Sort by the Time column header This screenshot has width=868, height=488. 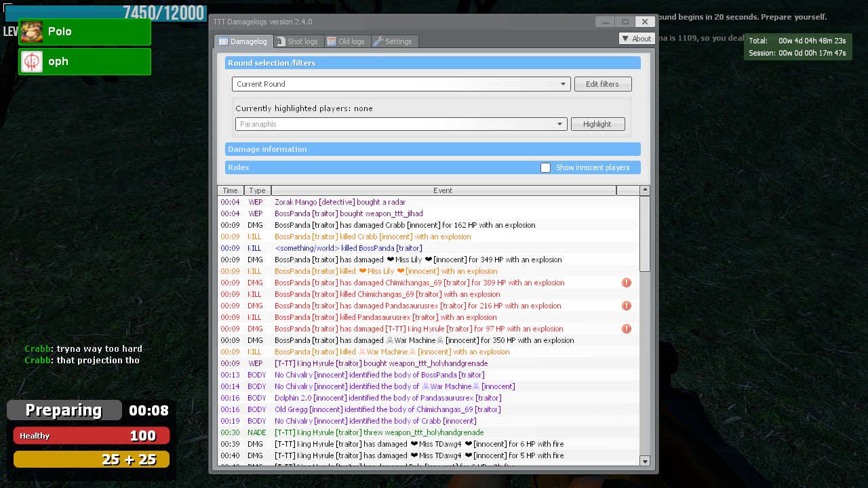click(x=231, y=190)
